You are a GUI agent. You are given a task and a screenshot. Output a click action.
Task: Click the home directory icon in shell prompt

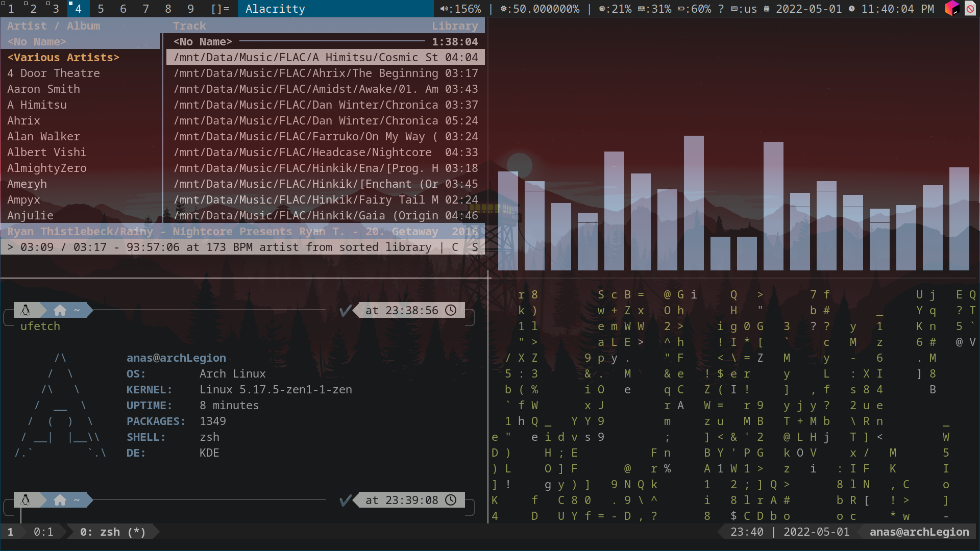point(60,310)
